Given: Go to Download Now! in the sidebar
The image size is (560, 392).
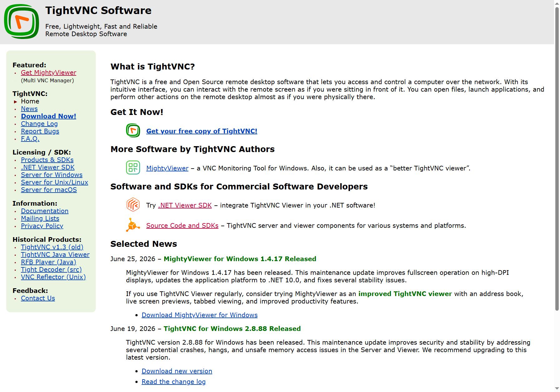Looking at the screenshot, I should pos(48,116).
